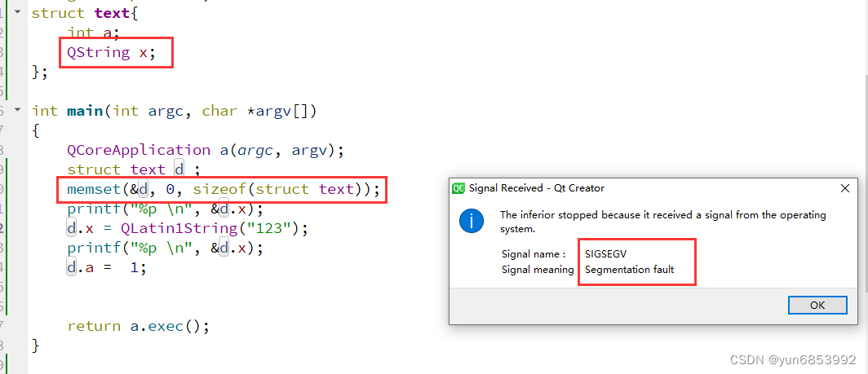Click OK in the Signal Received dialog

817,305
